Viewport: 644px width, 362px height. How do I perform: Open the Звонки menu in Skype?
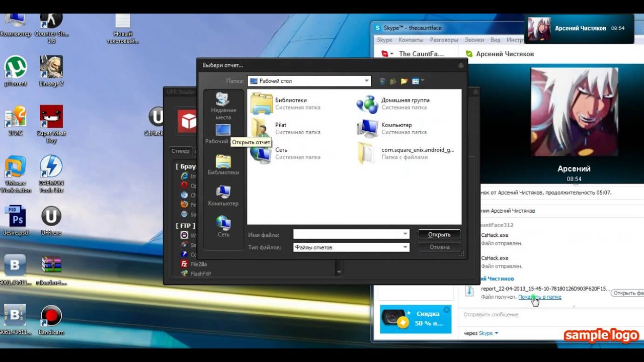(x=474, y=40)
